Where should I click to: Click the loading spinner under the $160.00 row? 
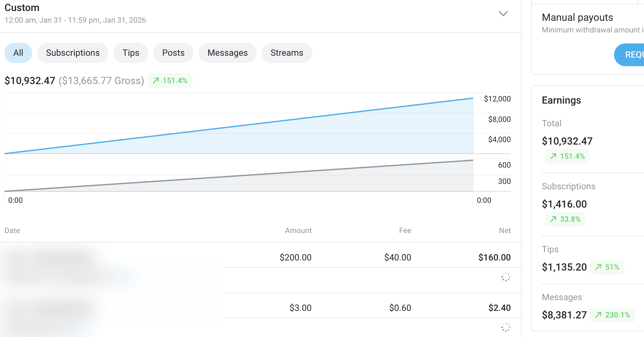506,277
